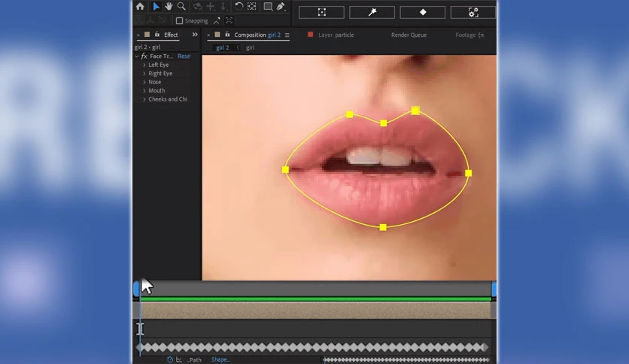Click the Composition tab color label swatch
629x364 pixels.
tap(217, 35)
